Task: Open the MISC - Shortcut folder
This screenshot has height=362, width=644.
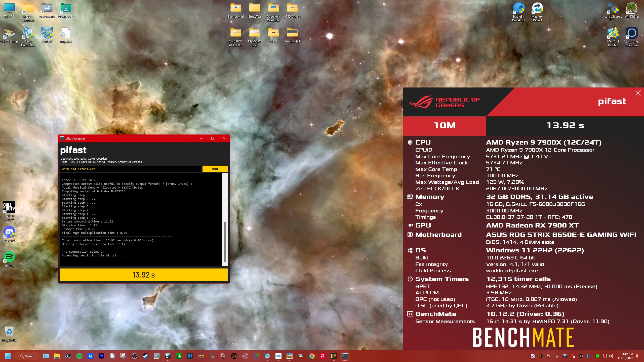Action: click(28, 13)
